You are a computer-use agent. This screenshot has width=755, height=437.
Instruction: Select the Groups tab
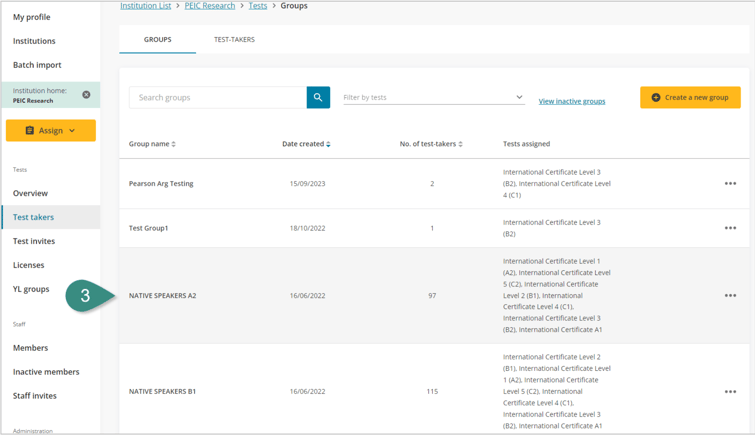pos(157,40)
